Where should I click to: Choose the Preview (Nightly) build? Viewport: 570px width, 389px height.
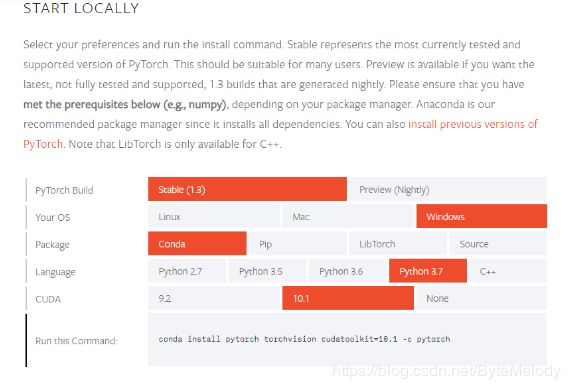coord(448,189)
